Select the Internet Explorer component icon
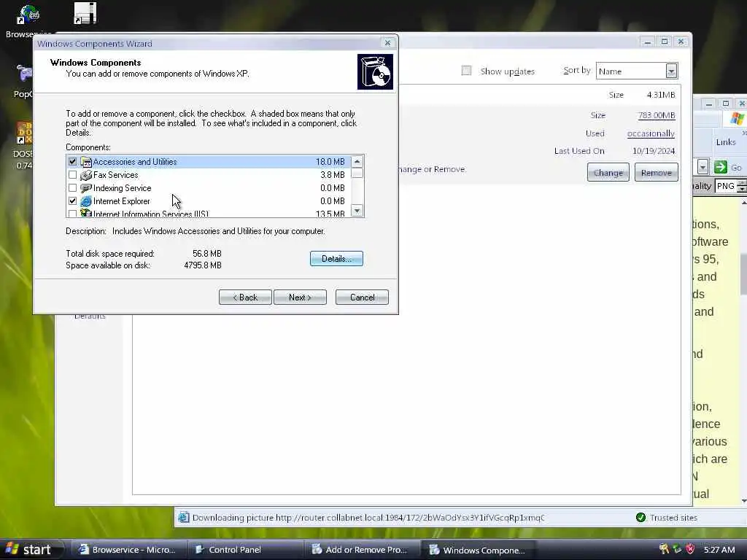This screenshot has width=747, height=560. (x=86, y=201)
